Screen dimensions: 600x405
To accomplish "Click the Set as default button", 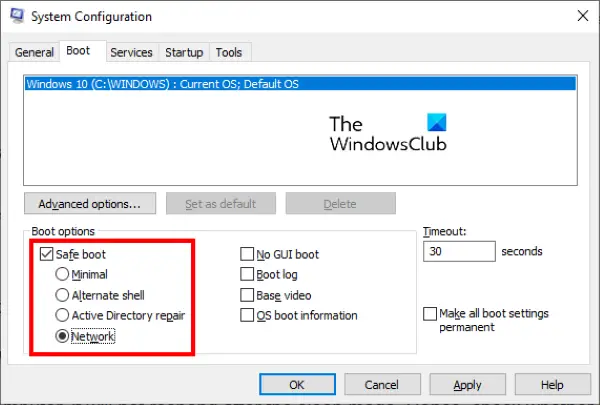I will [221, 204].
